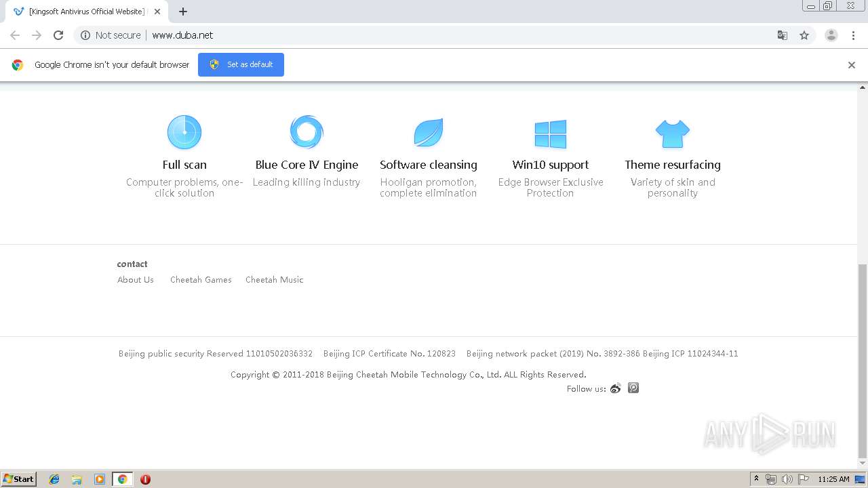Image resolution: width=868 pixels, height=488 pixels.
Task: Click the Win10 support Windows logo icon
Action: pos(550,134)
